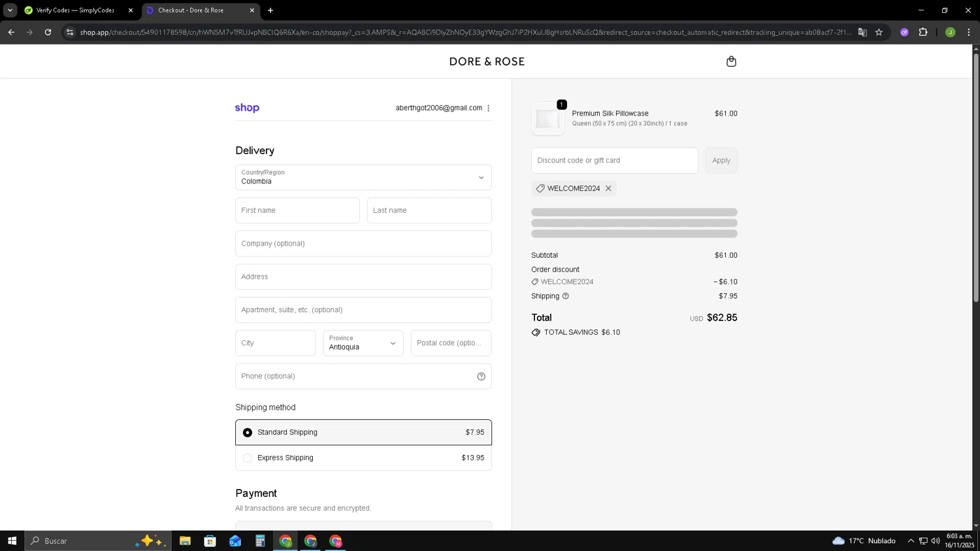Reload the checkout page
Image resolution: width=980 pixels, height=551 pixels.
pyautogui.click(x=48, y=32)
